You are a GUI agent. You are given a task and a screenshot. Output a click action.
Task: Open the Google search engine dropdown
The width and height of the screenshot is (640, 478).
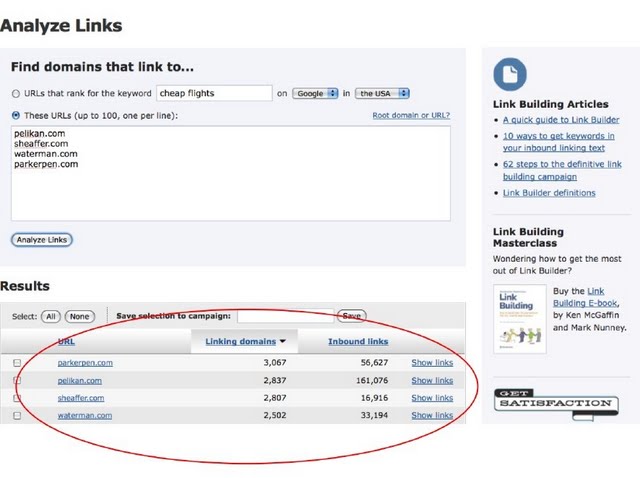point(315,93)
